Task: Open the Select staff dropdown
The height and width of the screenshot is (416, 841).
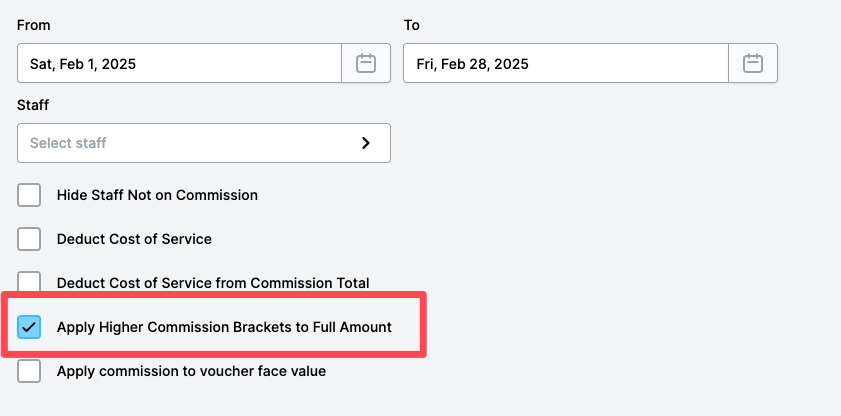Action: 204,143
